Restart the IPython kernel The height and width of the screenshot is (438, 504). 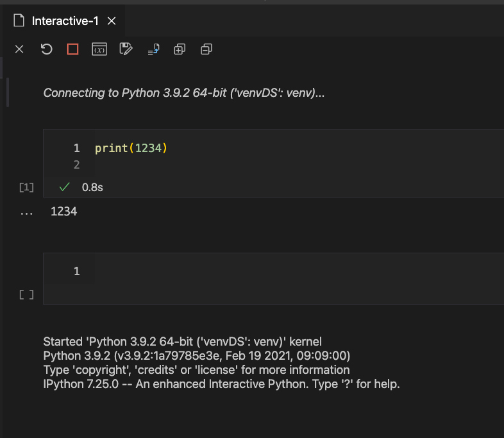[47, 49]
